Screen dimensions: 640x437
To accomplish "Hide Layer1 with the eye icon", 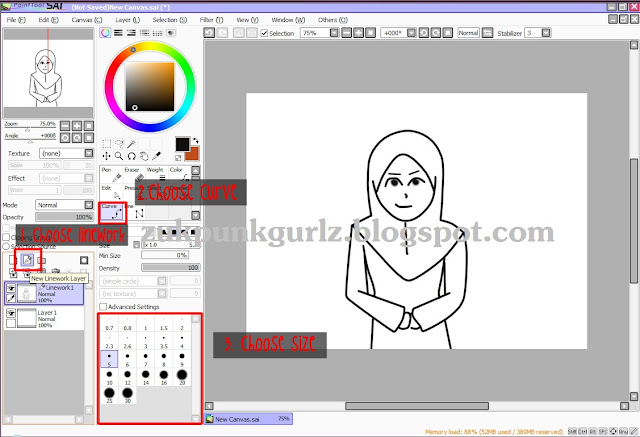I will point(11,313).
